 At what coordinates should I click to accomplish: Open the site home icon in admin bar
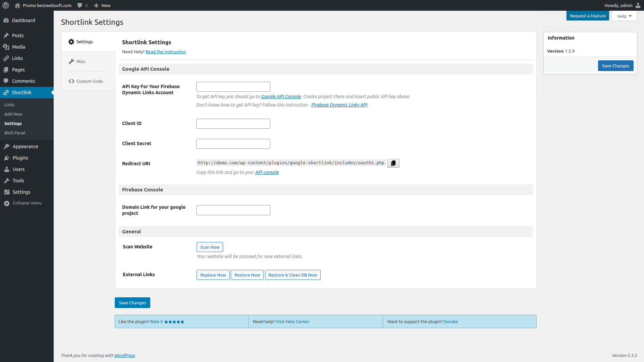[x=17, y=5]
